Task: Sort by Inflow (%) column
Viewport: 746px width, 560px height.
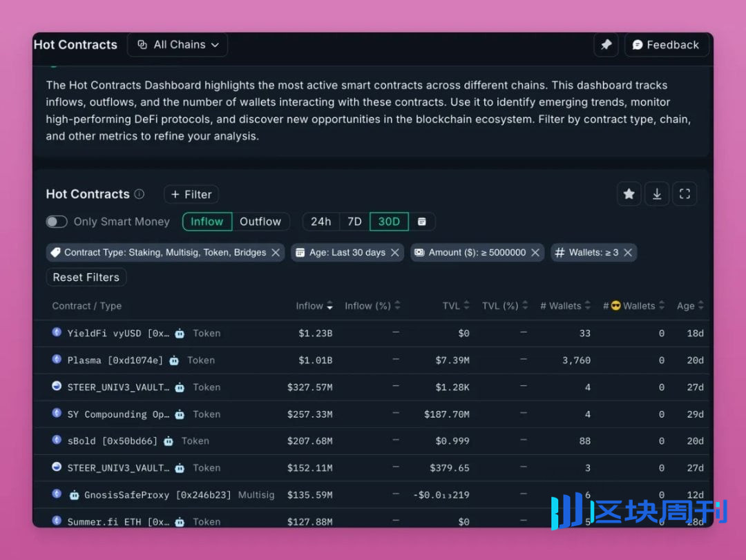Action: tap(372, 306)
